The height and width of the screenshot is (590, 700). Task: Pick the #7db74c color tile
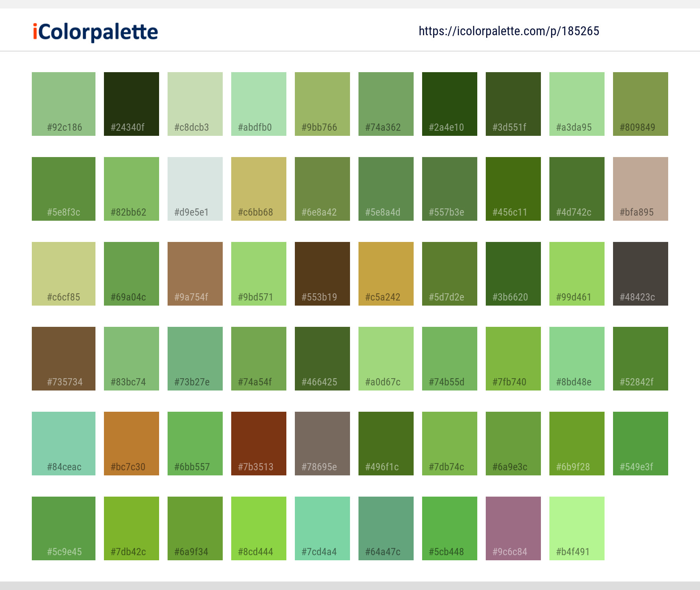click(x=450, y=444)
